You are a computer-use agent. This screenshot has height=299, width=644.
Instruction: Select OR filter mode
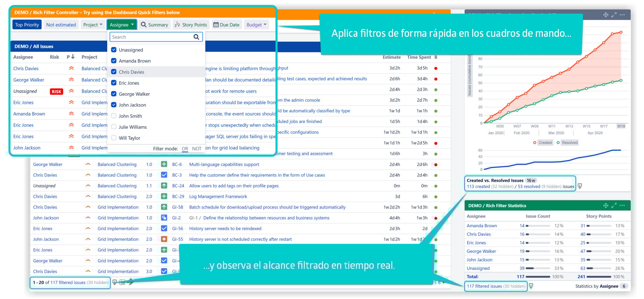[185, 149]
